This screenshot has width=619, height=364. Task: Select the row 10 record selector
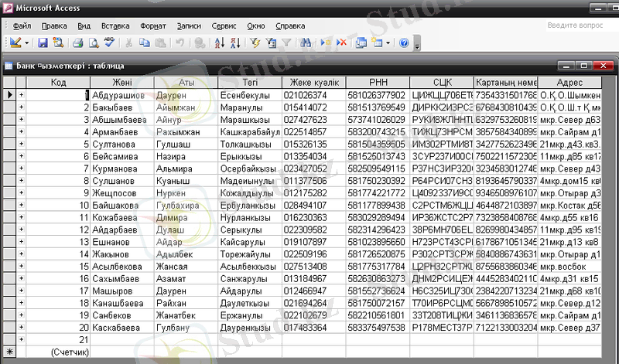coord(9,206)
